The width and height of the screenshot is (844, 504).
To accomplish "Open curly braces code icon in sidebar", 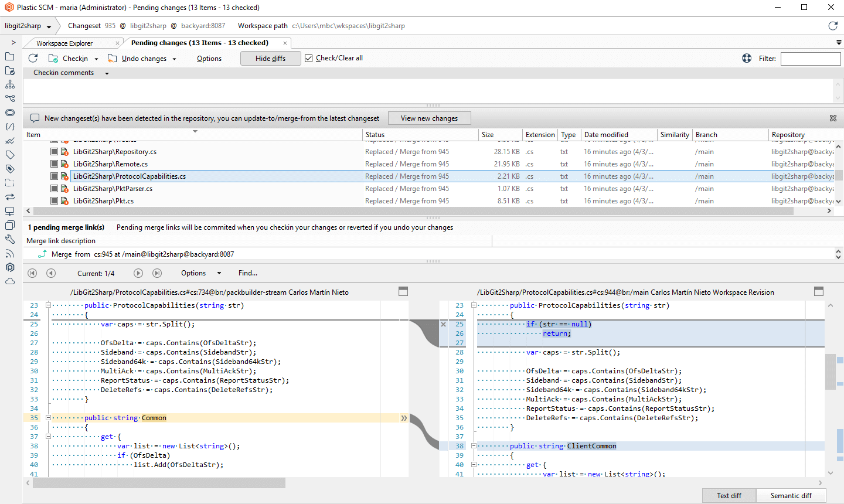I will coord(10,127).
